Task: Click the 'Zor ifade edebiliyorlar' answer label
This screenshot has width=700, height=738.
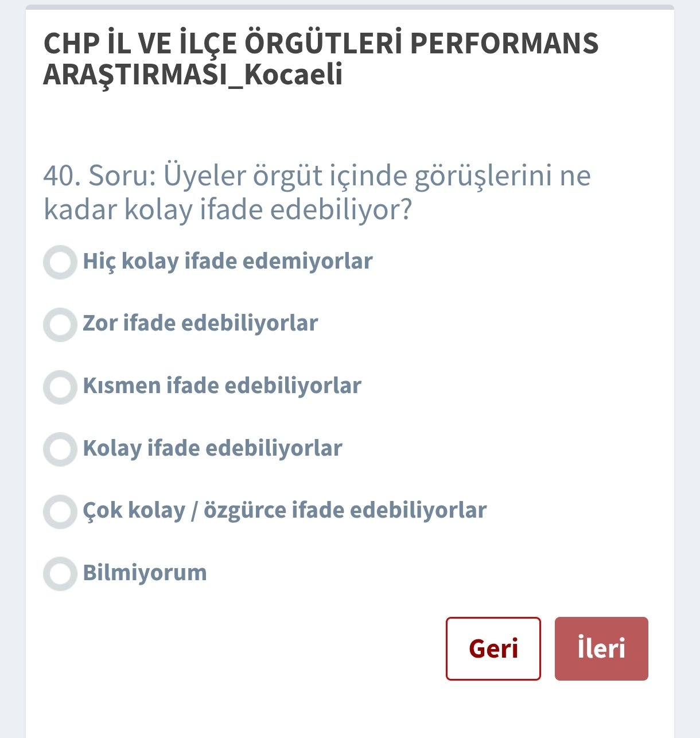Action: 200,323
